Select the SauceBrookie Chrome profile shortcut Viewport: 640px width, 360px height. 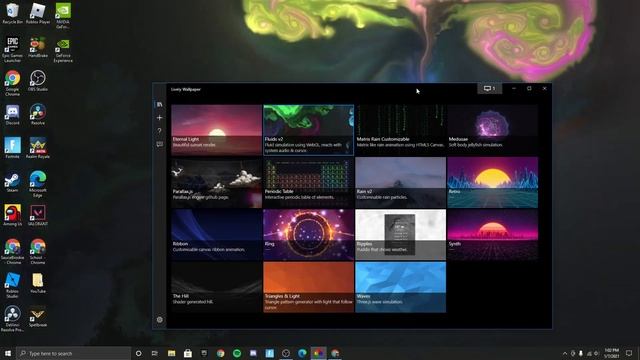tap(12, 252)
